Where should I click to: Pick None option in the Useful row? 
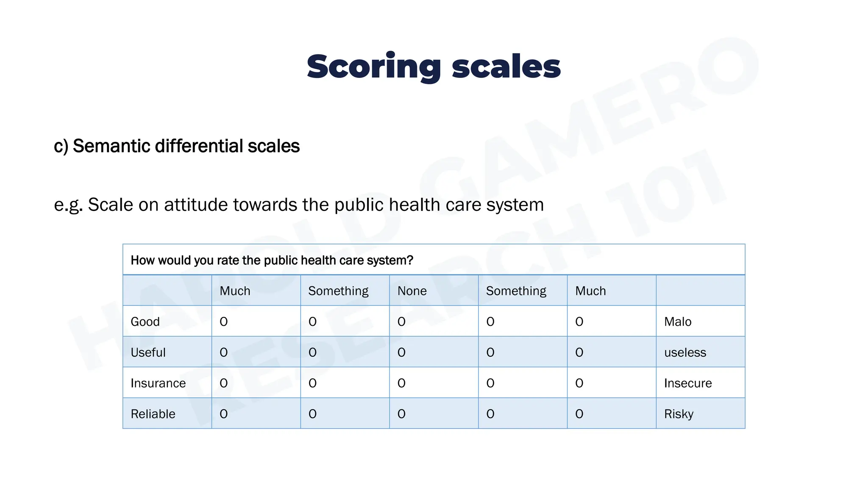401,352
